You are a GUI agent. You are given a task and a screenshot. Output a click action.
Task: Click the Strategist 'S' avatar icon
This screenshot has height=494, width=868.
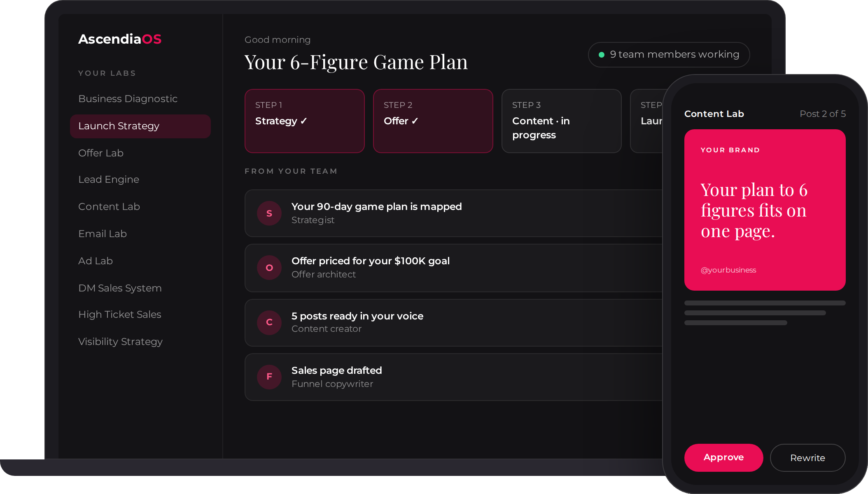[269, 213]
